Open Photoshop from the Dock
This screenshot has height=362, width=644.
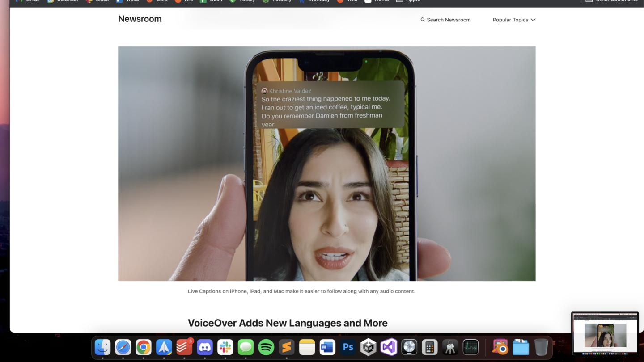(x=347, y=347)
